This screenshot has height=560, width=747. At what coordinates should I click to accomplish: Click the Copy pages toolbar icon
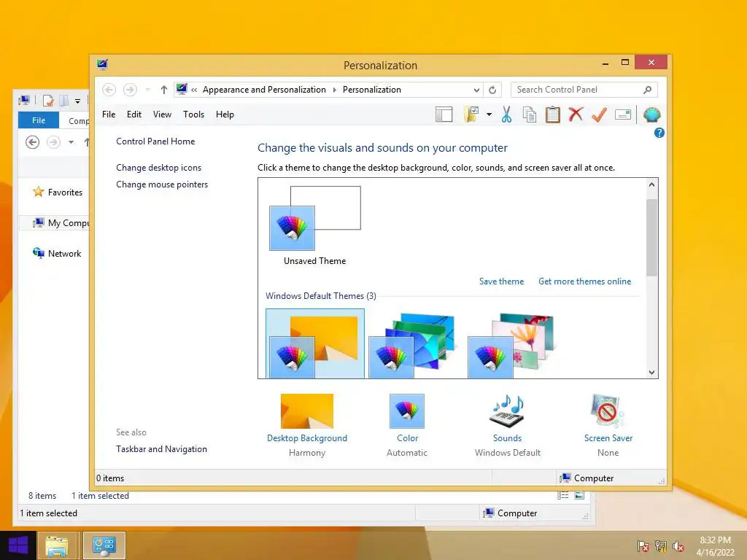point(530,114)
